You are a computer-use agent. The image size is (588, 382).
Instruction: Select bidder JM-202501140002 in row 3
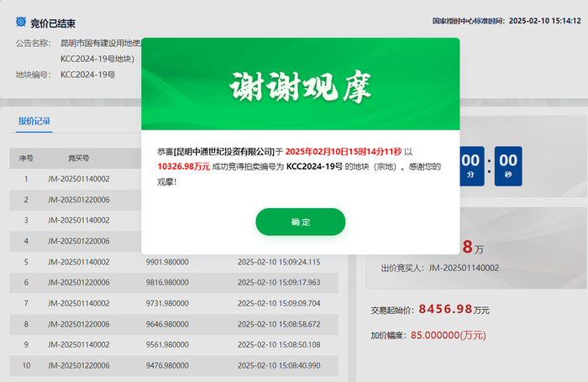tap(79, 221)
